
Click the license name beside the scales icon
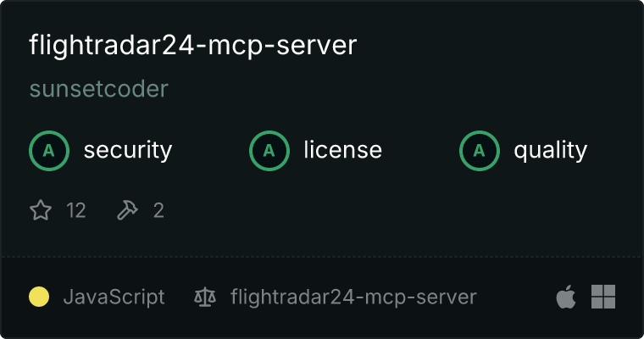pos(353,297)
